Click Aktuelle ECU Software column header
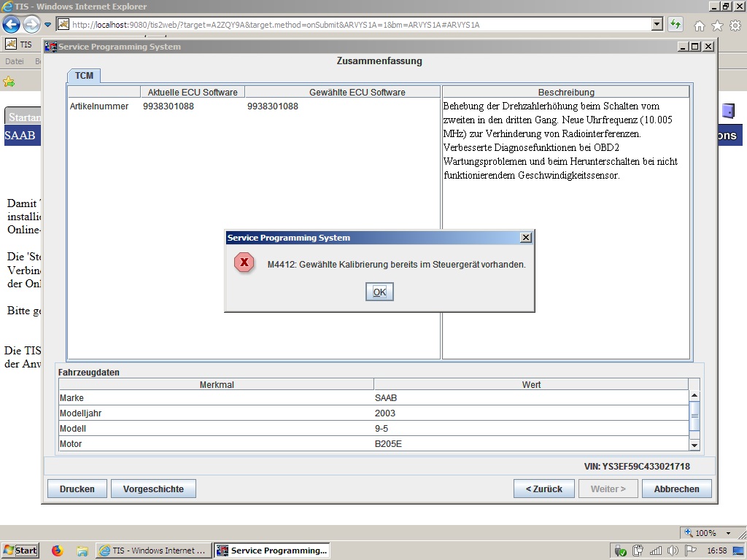The height and width of the screenshot is (560, 747). tap(193, 92)
